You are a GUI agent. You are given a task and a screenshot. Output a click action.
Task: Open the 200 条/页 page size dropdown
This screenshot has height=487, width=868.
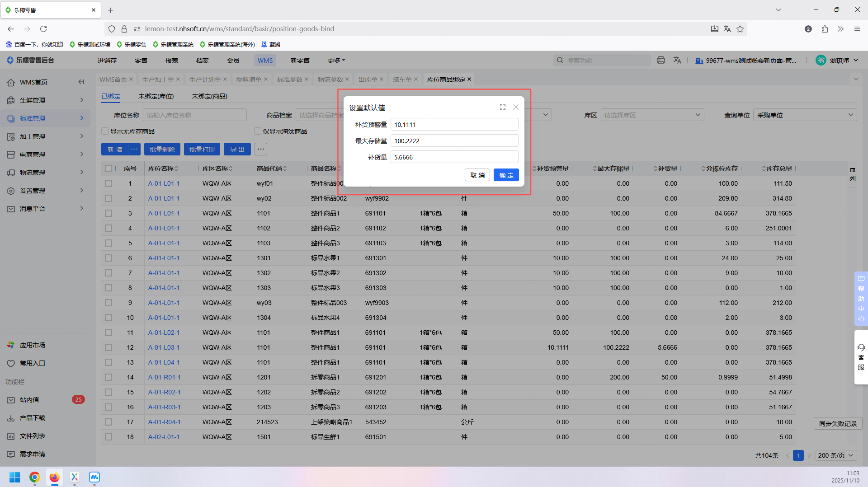coord(836,455)
